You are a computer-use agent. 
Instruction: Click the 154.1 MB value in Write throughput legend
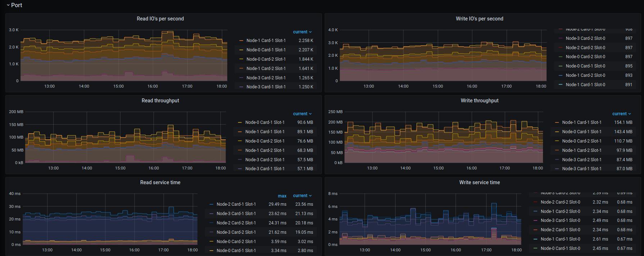point(623,122)
